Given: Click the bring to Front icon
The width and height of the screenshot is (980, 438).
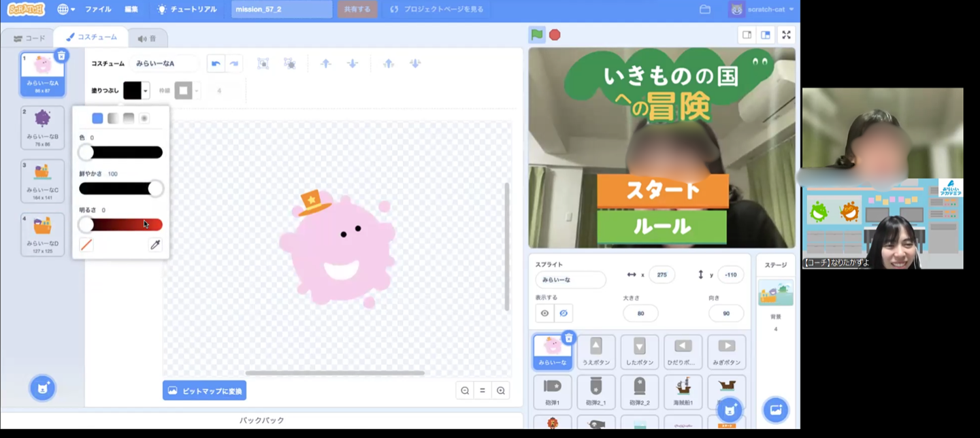Looking at the screenshot, I should pos(389,63).
